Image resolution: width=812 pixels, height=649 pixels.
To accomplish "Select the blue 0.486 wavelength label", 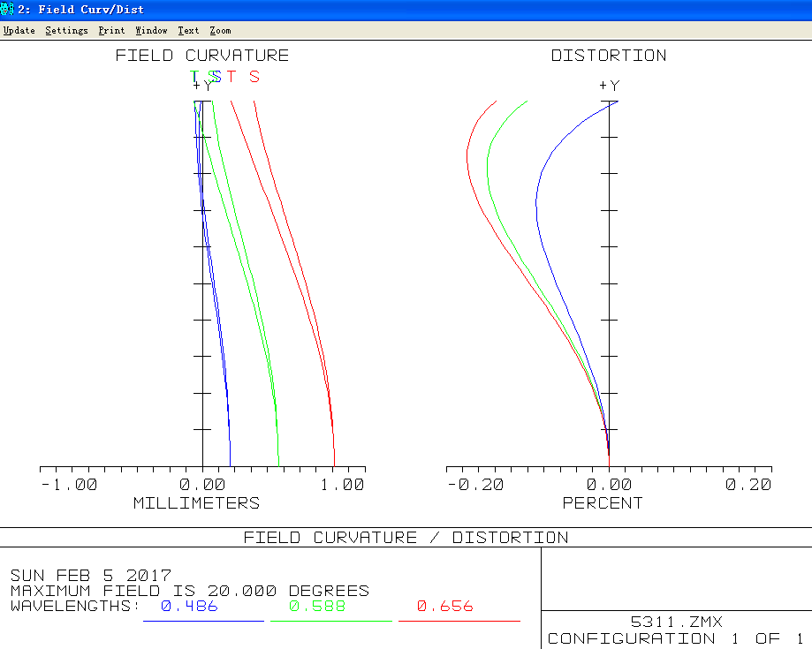I will (189, 607).
